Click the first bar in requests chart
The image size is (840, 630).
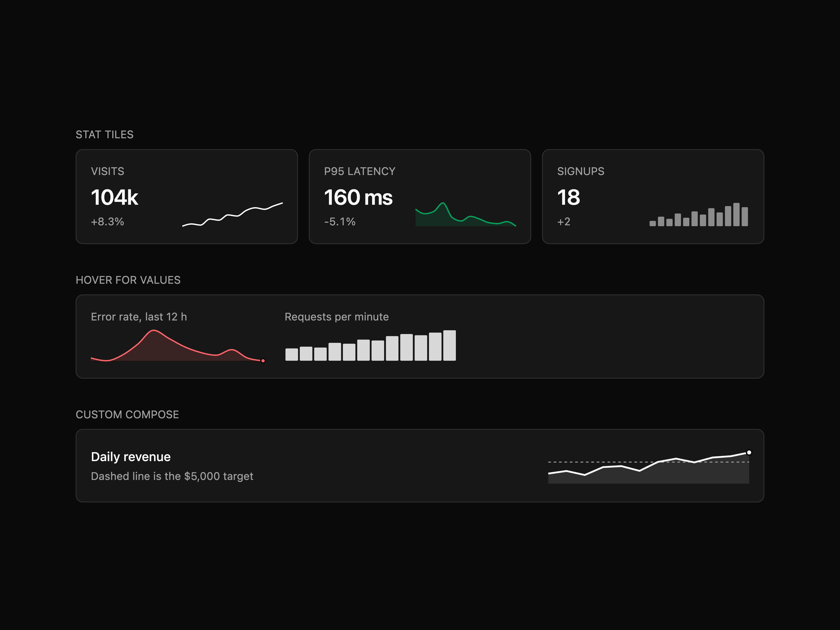292,354
